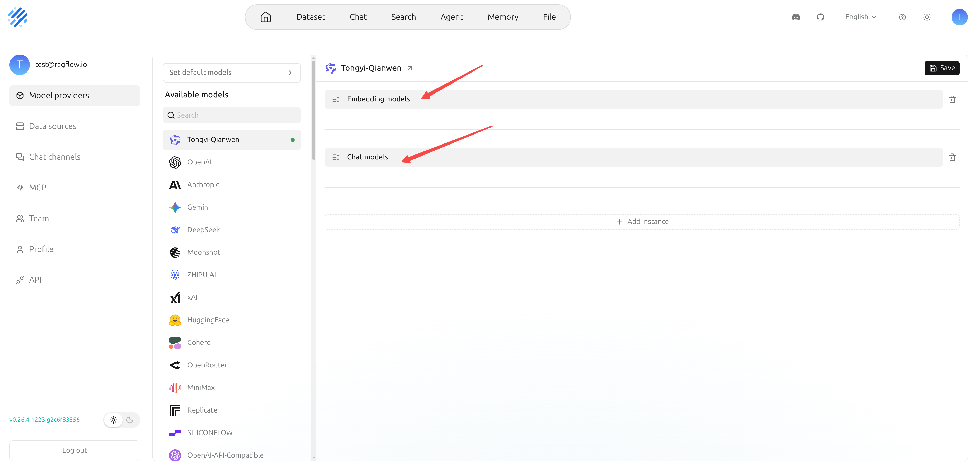Click the Anthropic provider logo
980x464 pixels.
175,185
